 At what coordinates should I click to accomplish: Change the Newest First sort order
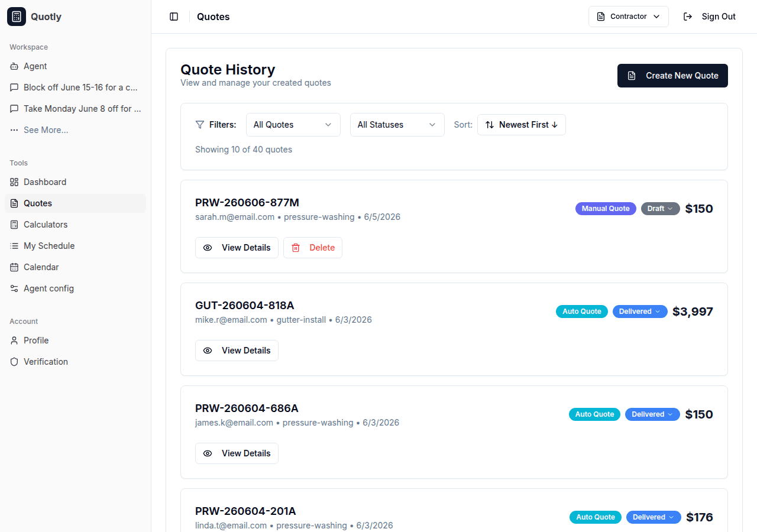coord(522,125)
